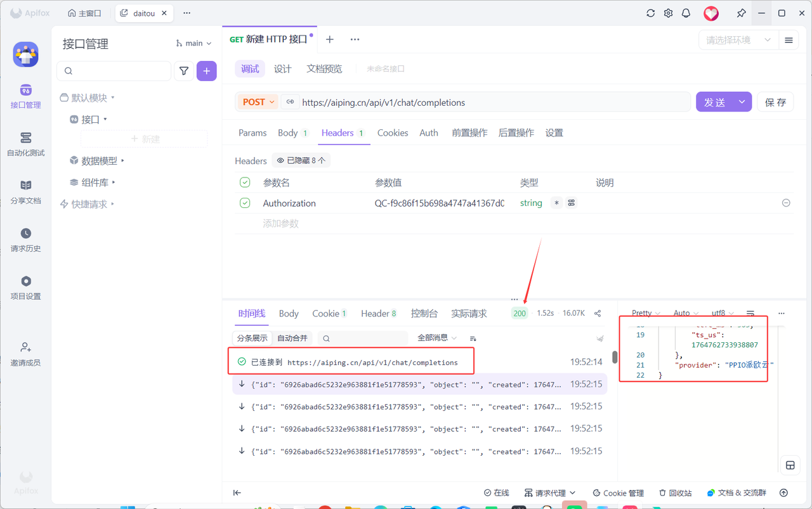Click the word-wrap icon in response viewer

tap(750, 313)
